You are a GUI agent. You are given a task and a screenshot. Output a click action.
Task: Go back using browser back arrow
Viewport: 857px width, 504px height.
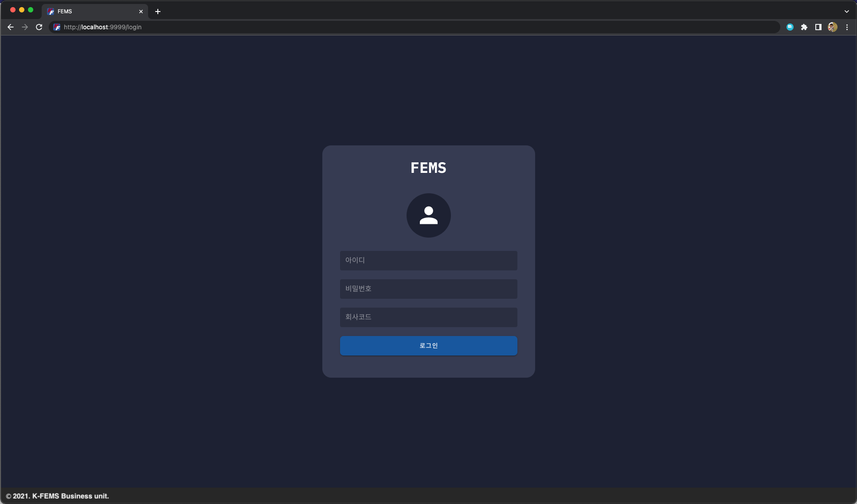pos(11,27)
